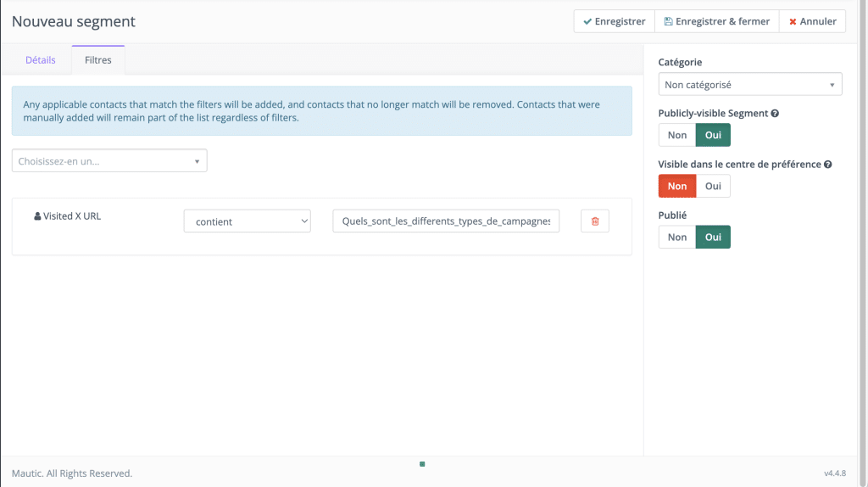Set Publicly-visible Segment to Non
868x487 pixels.
[677, 135]
